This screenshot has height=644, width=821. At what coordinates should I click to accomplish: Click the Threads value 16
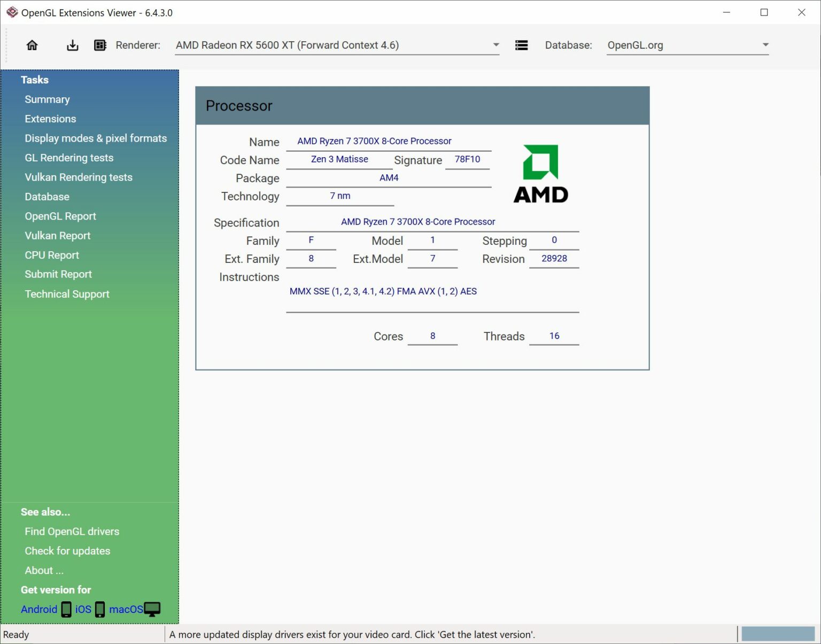[x=554, y=336]
